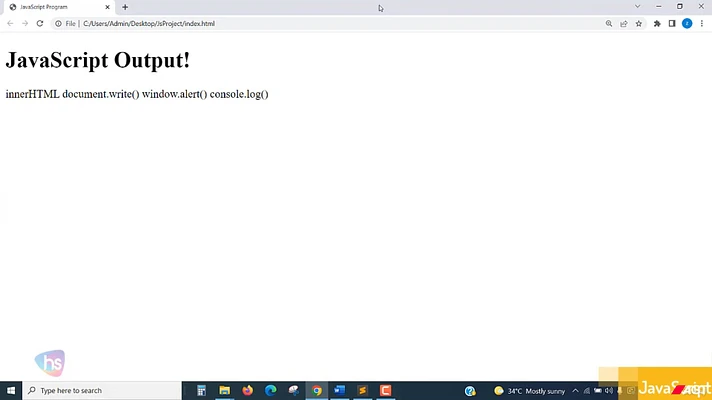Open the Paint app on the taskbar
The width and height of the screenshot is (712, 400).
(x=294, y=390)
